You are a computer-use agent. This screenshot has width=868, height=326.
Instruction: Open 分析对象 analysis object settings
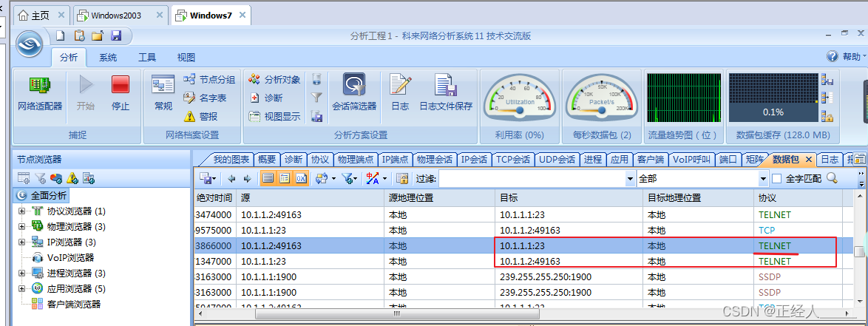point(274,80)
